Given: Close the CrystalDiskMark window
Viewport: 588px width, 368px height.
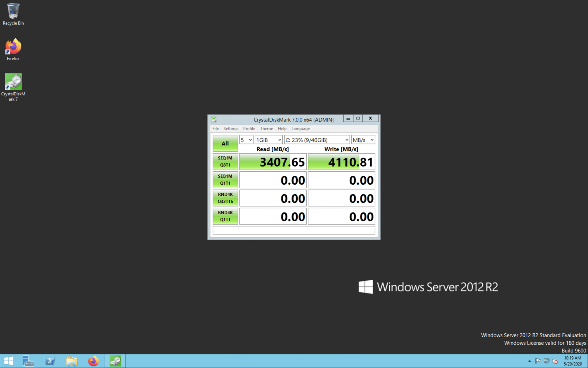Looking at the screenshot, I should [371, 118].
